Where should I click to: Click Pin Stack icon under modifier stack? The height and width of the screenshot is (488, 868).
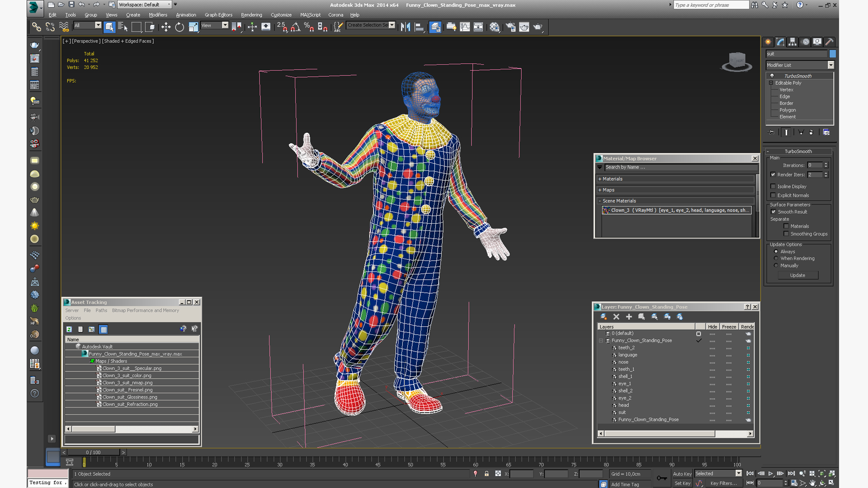[771, 132]
